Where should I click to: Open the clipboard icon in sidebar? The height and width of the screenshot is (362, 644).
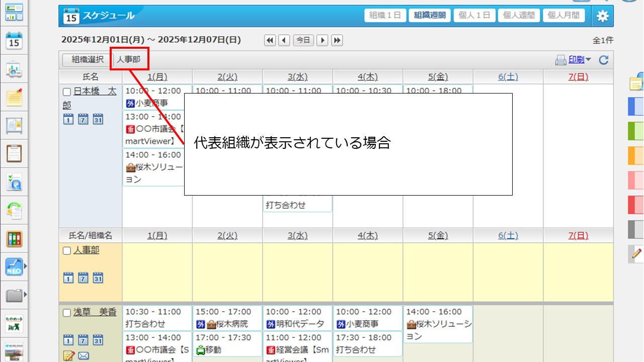[x=14, y=153]
